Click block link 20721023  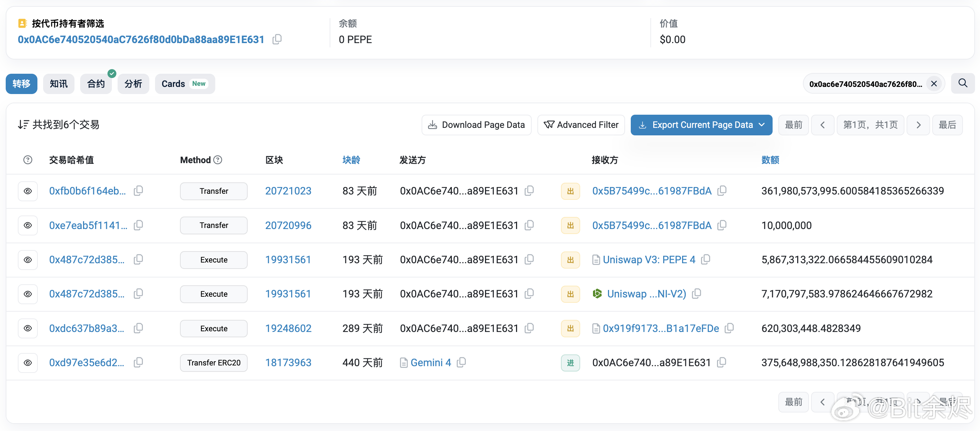pos(289,191)
